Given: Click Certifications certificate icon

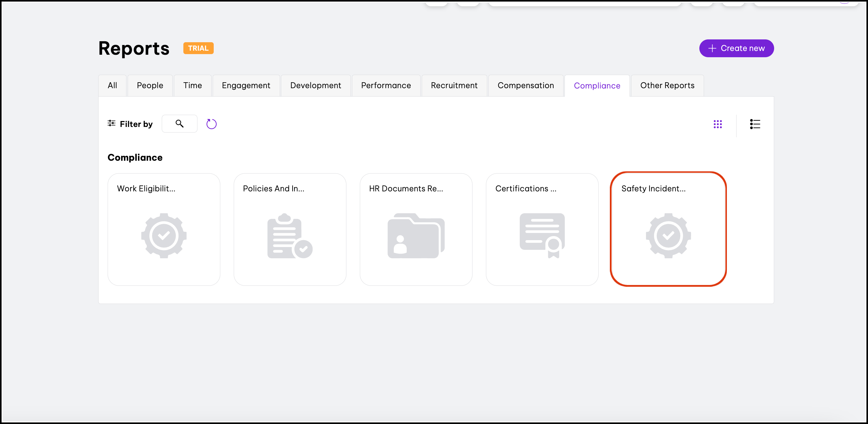Looking at the screenshot, I should pos(542,236).
